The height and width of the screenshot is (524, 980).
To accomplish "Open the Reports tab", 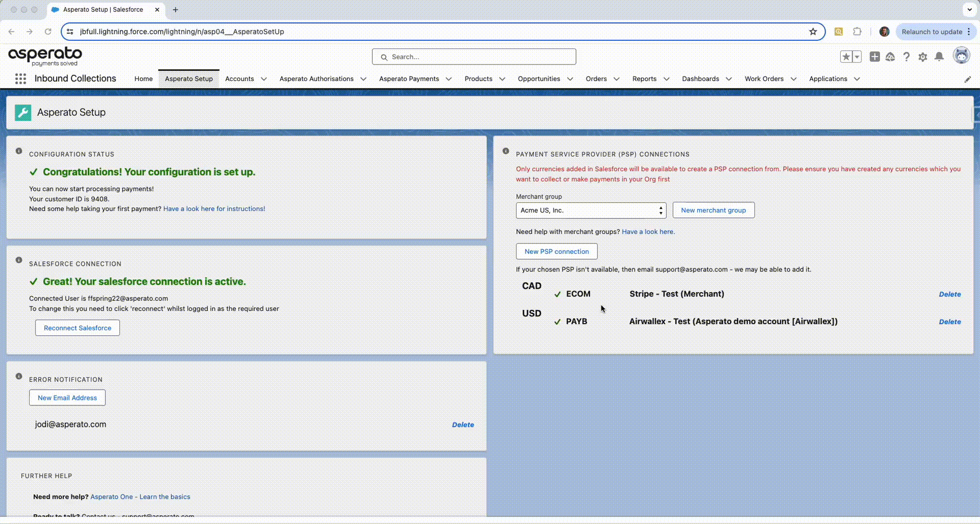I will click(644, 79).
